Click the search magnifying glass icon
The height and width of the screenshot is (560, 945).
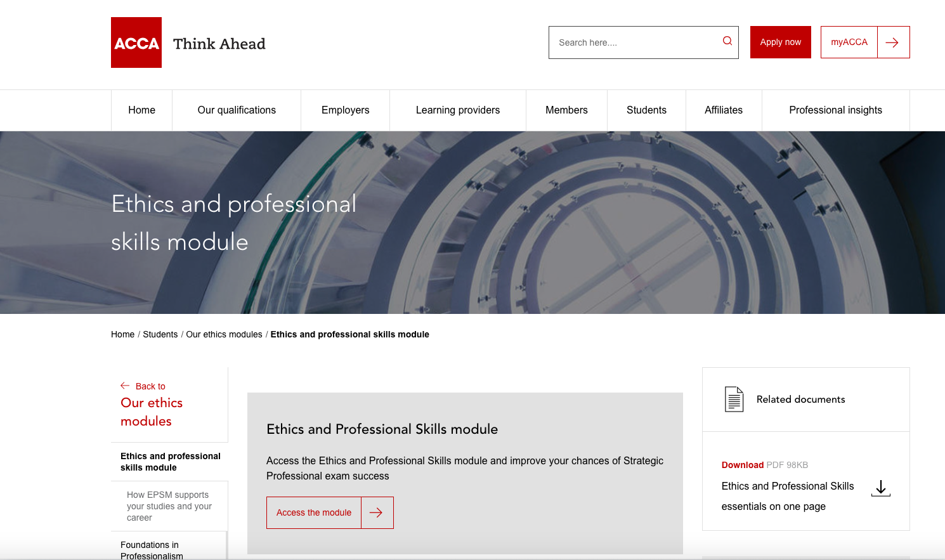tap(726, 40)
